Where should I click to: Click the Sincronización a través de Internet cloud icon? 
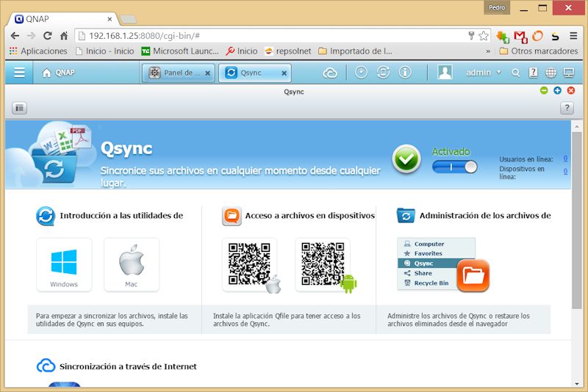click(46, 366)
